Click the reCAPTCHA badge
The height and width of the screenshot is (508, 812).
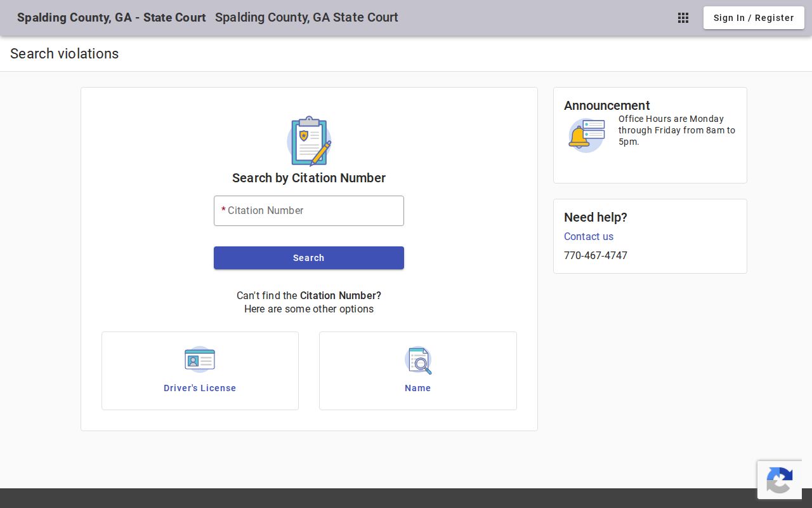pos(780,479)
